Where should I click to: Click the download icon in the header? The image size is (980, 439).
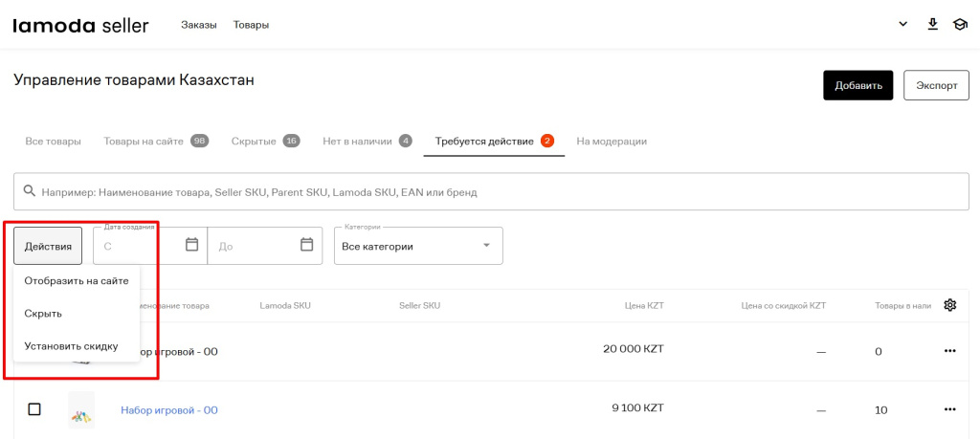932,25
